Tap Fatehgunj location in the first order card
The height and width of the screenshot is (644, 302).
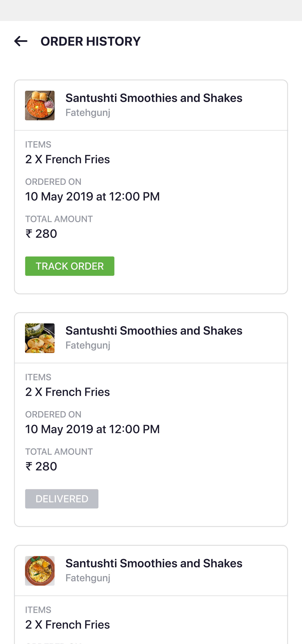coord(88,113)
